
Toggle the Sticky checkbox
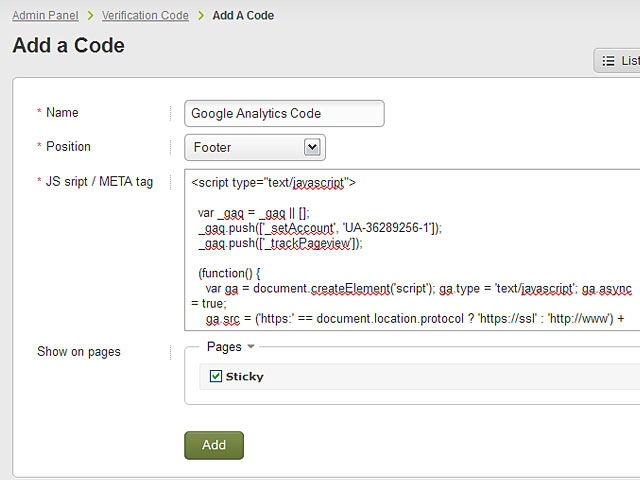click(x=216, y=376)
